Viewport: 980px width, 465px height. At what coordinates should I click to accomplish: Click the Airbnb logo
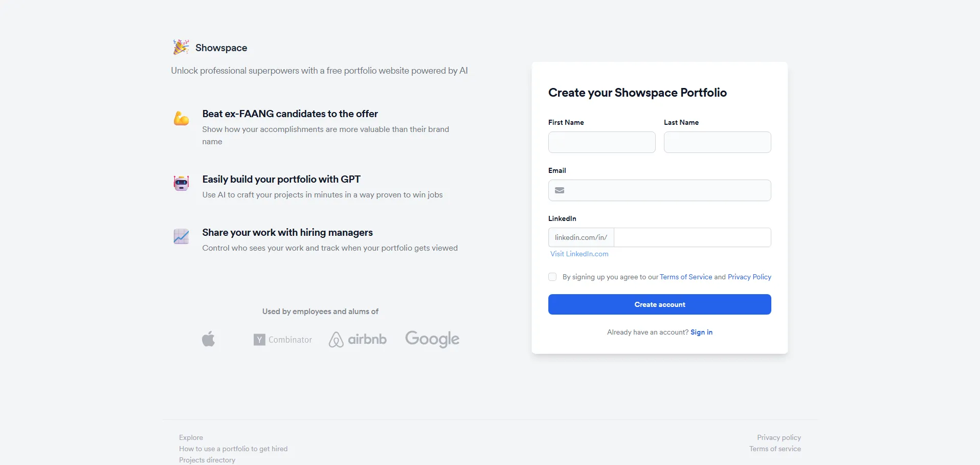[358, 339]
